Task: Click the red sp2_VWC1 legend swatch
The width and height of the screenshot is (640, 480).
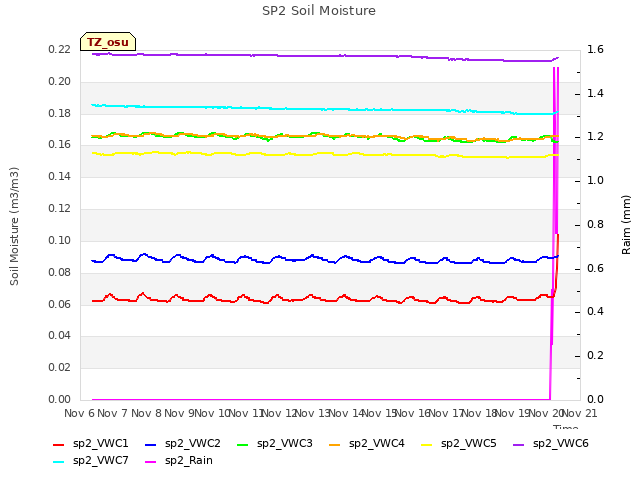Action: [59, 445]
